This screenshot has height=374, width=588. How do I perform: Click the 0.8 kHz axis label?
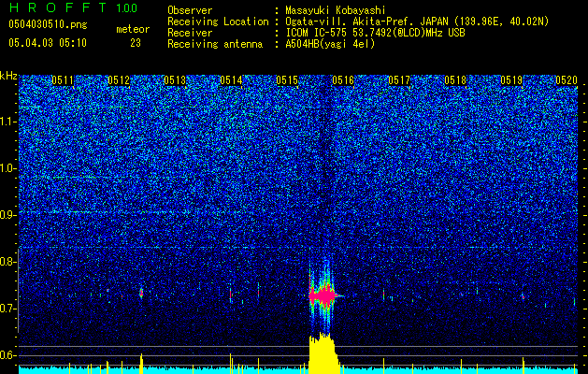[8, 262]
